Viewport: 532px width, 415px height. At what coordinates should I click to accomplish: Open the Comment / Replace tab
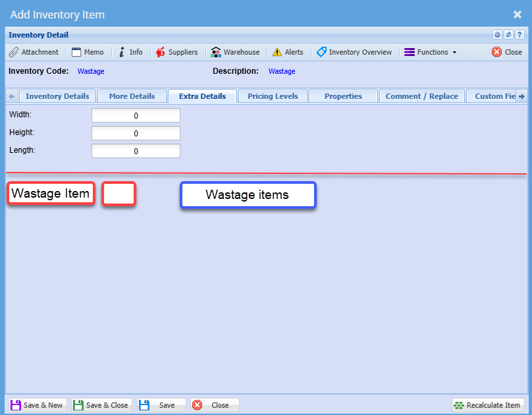click(x=422, y=96)
